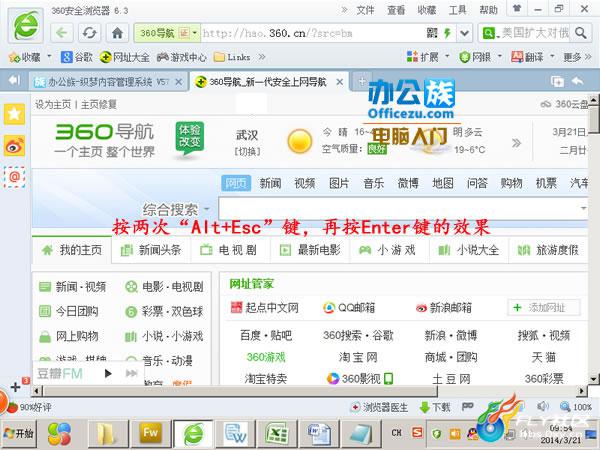Click the 开始 start button
Viewport: 600px width, 450px height.
click(19, 433)
